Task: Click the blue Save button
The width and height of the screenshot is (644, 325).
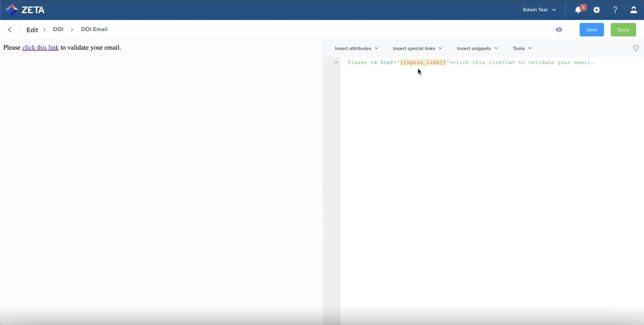Action: tap(591, 30)
